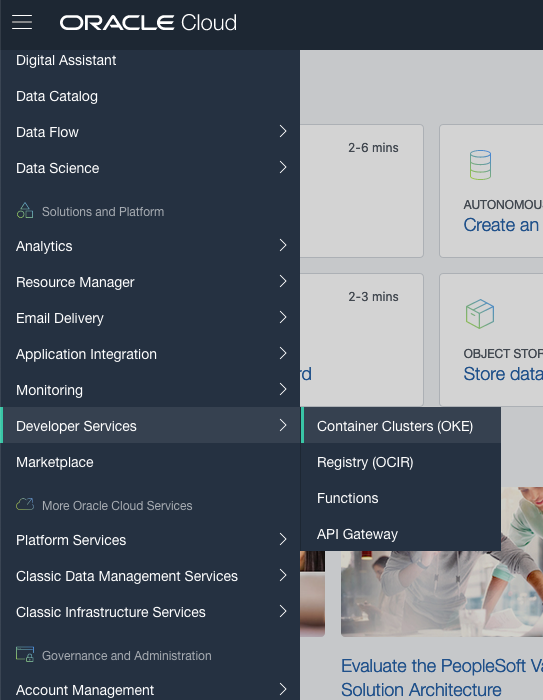Screen dimensions: 543x700
Task: Select Classic Infrastructure Services entry
Action: (150, 612)
